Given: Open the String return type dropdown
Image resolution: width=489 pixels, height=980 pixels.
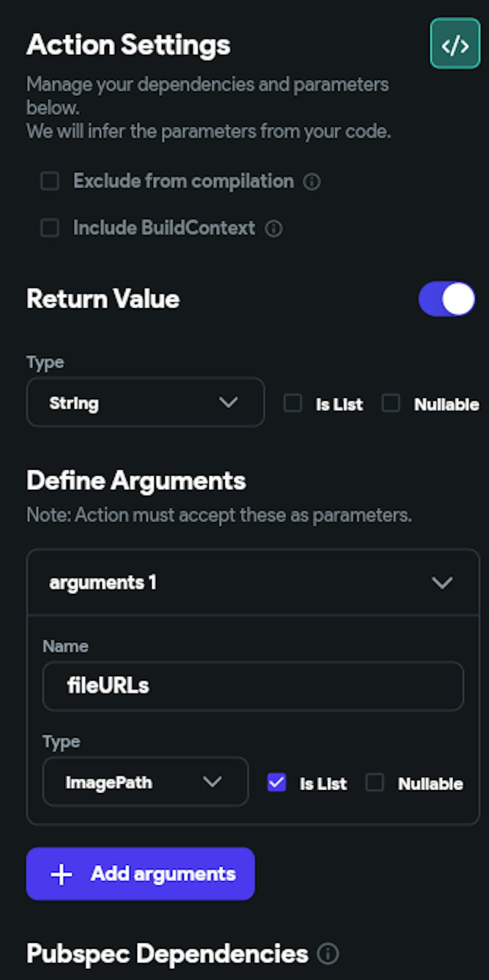Looking at the screenshot, I should tap(145, 402).
